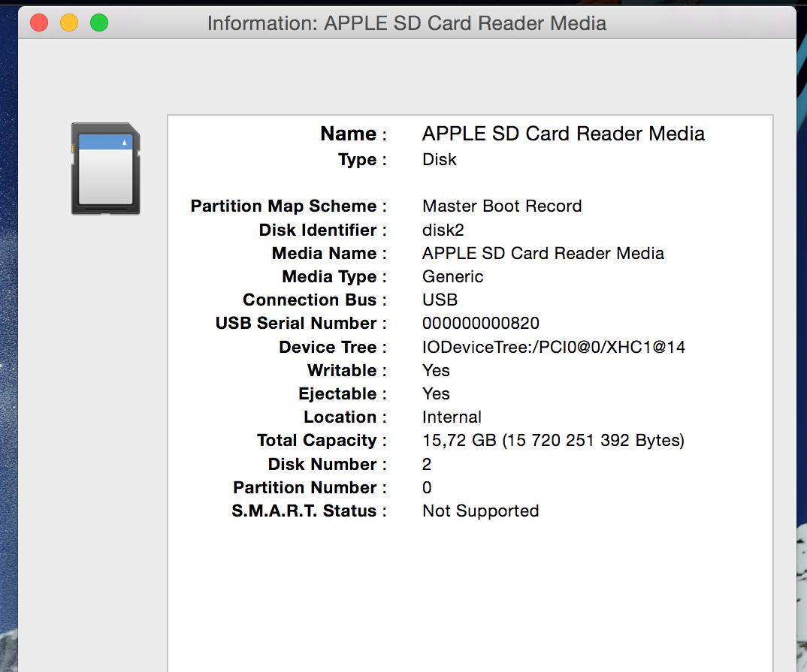Select the S.M.A.R.T. Status Not Supported value

pyautogui.click(x=480, y=511)
